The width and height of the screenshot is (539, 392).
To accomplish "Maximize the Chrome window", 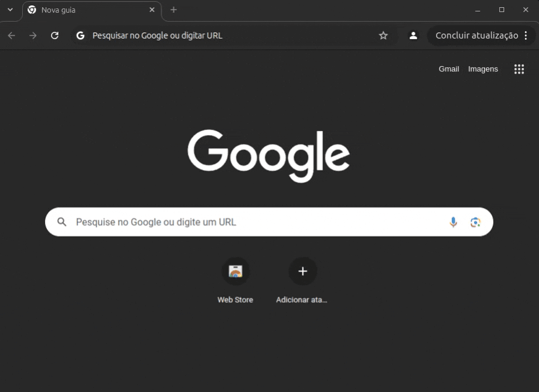I will pos(502,10).
